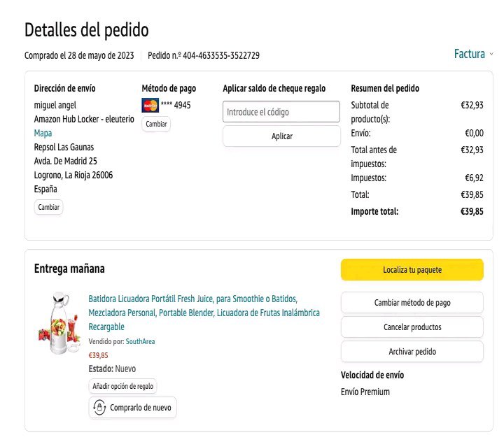Image resolution: width=504 pixels, height=442 pixels.
Task: Archive the order with Archivar pedido
Action: (412, 352)
